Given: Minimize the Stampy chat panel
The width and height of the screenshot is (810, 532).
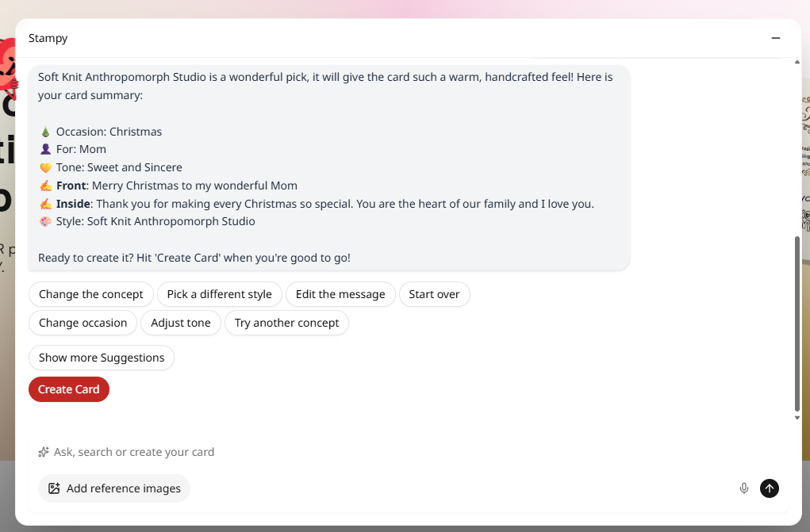Looking at the screenshot, I should [x=775, y=38].
